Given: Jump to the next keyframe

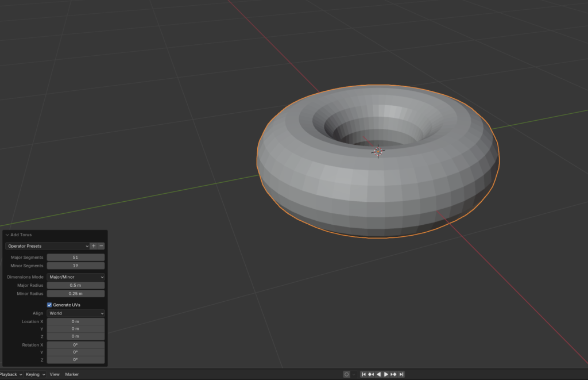Looking at the screenshot, I should [394, 374].
